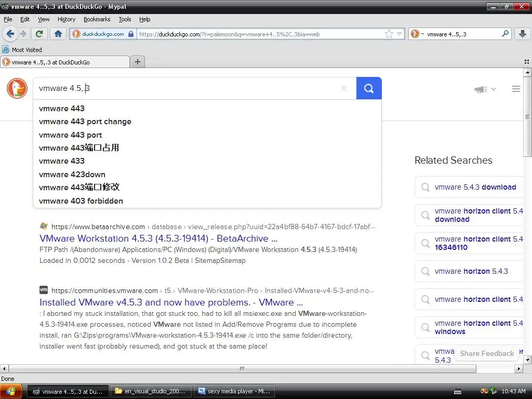
Task: Choose suggestion 'vmware 433'
Action: [62, 161]
